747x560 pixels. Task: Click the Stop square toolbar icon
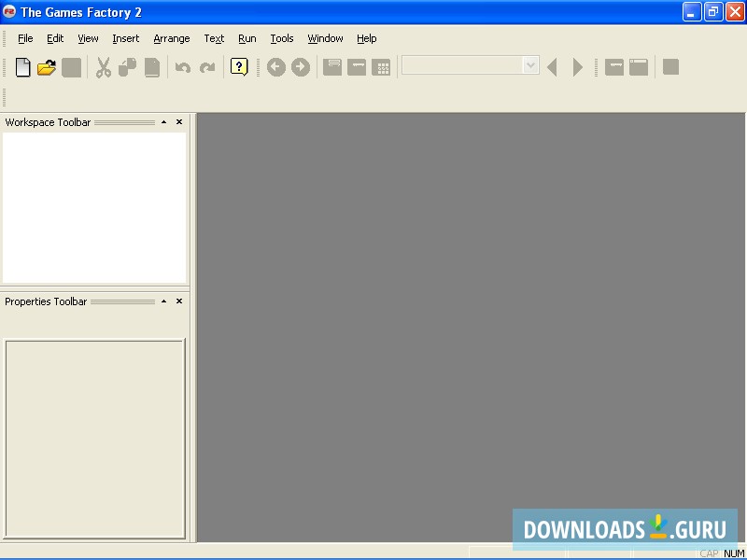click(670, 67)
